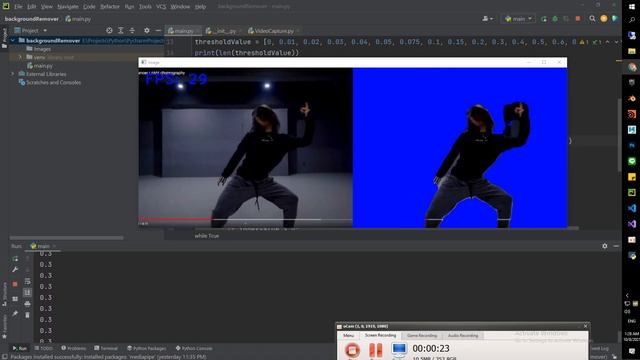This screenshot has width=640, height=360.
Task: Open the Tools menu
Action: click(145, 7)
